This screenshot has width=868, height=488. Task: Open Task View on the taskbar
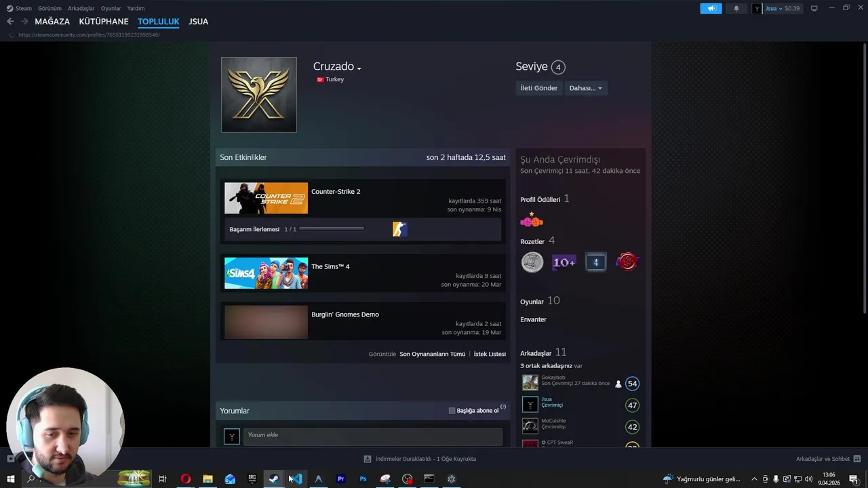point(163,479)
